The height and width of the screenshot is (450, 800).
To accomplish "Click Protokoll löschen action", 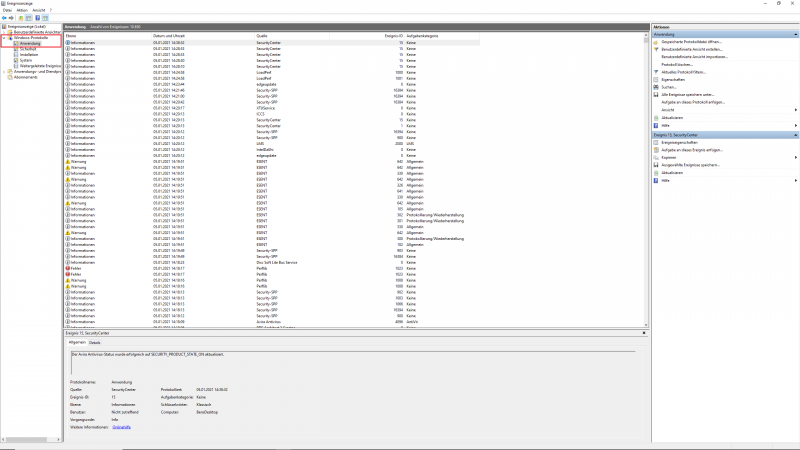I will click(677, 65).
